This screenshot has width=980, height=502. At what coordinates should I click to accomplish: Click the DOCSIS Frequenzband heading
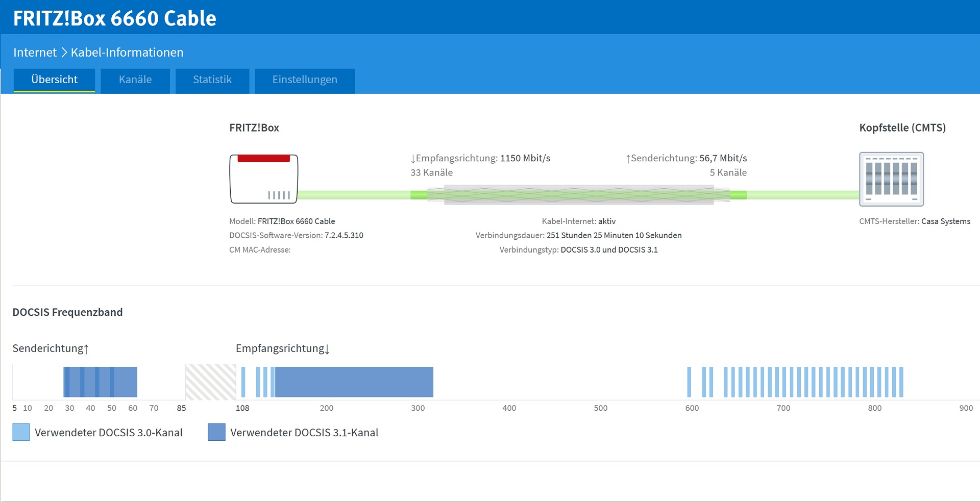point(67,312)
